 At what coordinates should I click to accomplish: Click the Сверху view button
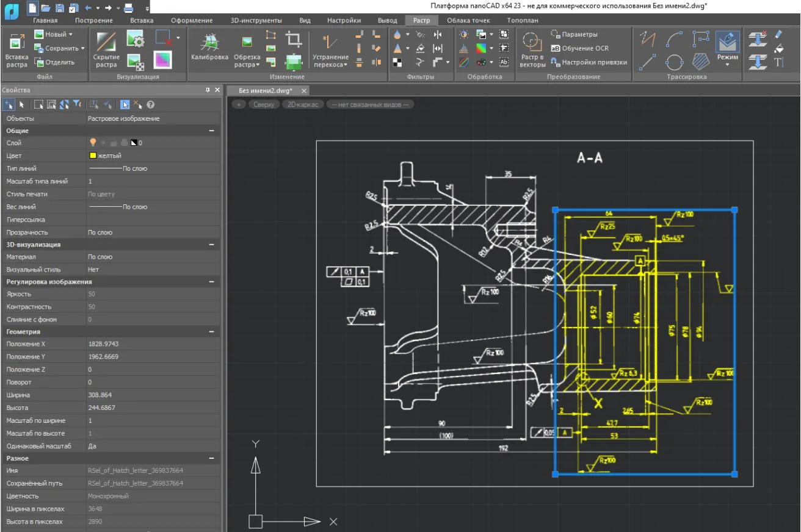click(x=264, y=104)
